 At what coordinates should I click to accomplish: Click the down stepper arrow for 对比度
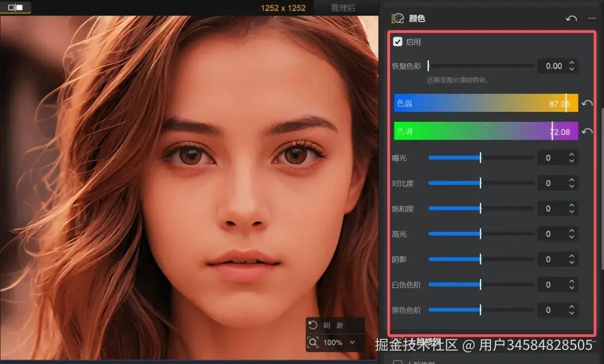point(572,186)
